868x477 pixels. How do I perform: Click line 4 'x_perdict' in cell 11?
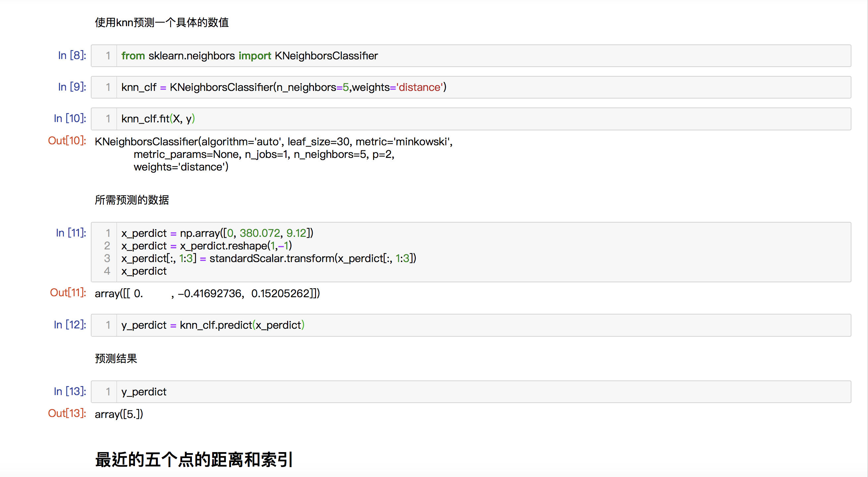(144, 271)
